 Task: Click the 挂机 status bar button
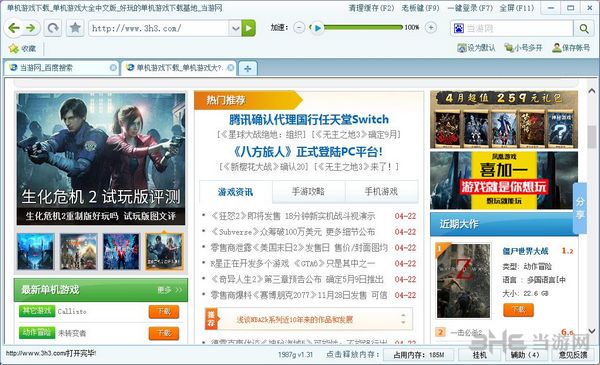pos(479,355)
